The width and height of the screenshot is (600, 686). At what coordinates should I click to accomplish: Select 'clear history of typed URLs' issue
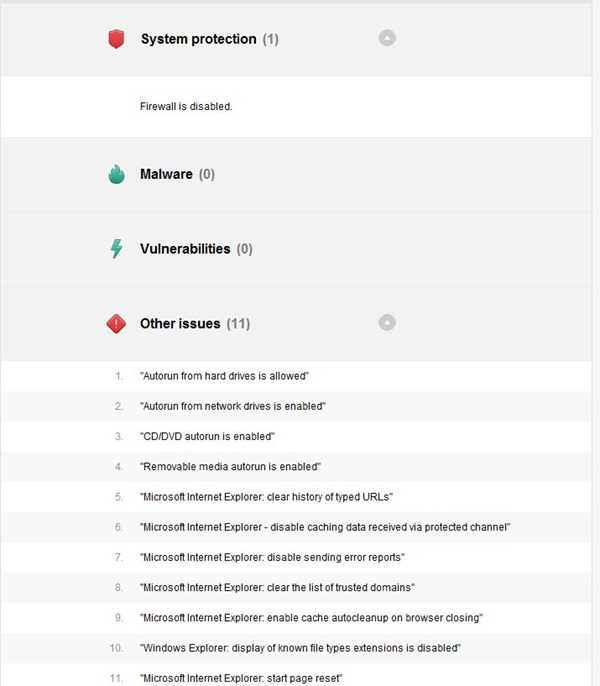[268, 497]
